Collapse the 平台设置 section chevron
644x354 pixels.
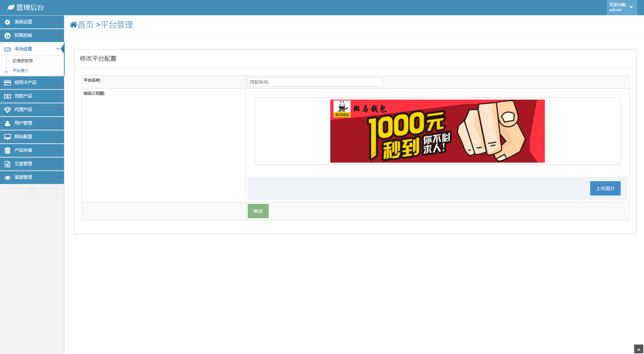[58, 49]
